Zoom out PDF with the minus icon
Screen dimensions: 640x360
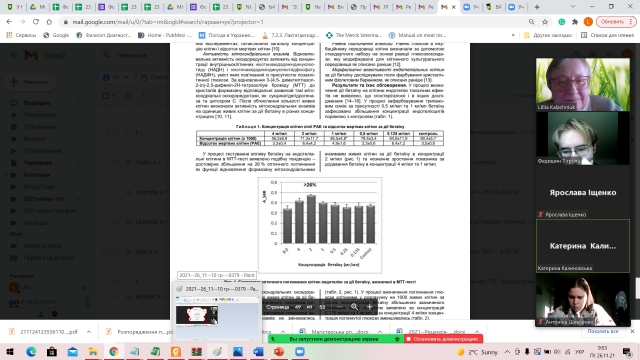(x=340, y=307)
